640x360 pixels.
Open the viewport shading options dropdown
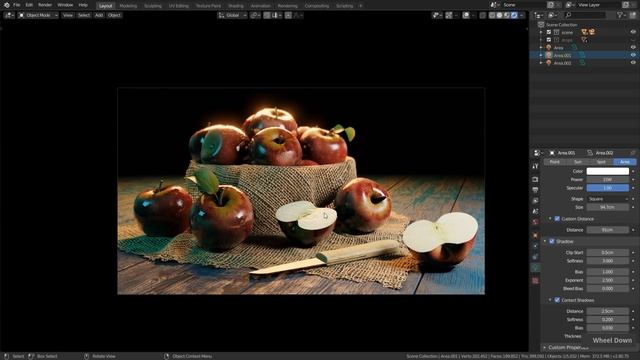[522, 15]
